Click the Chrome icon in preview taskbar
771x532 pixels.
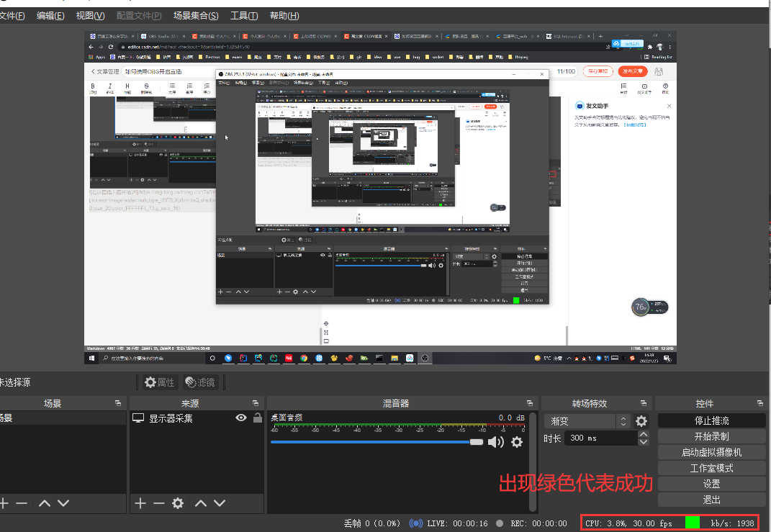[x=304, y=359]
